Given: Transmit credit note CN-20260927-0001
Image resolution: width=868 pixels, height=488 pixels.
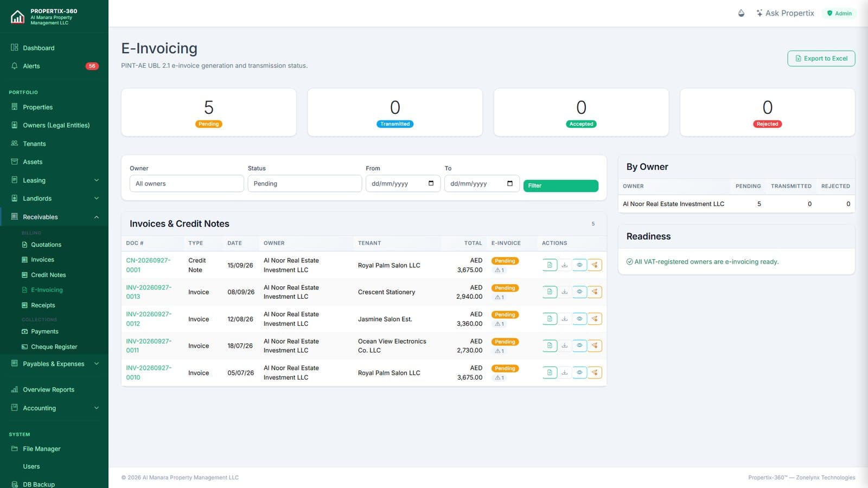Looking at the screenshot, I should (x=595, y=265).
